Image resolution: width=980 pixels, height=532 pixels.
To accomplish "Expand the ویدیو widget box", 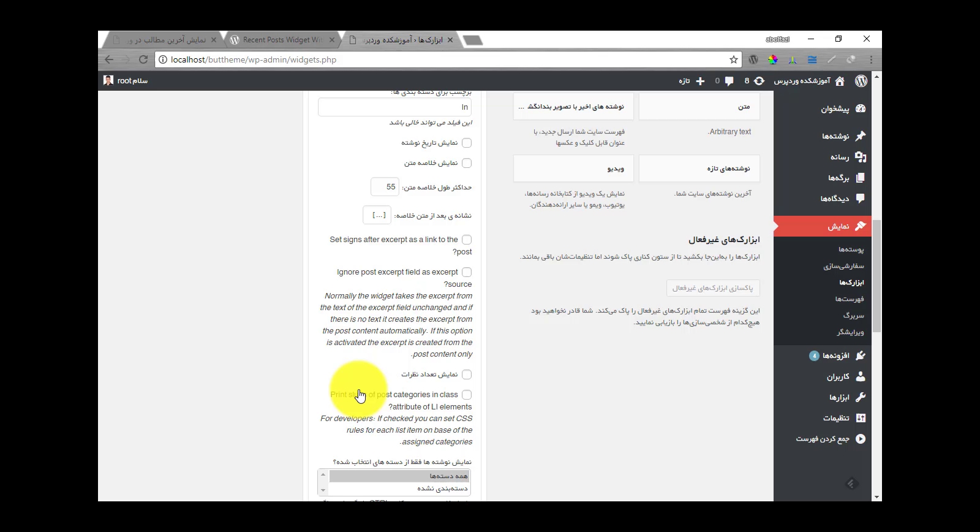I will pyautogui.click(x=573, y=169).
